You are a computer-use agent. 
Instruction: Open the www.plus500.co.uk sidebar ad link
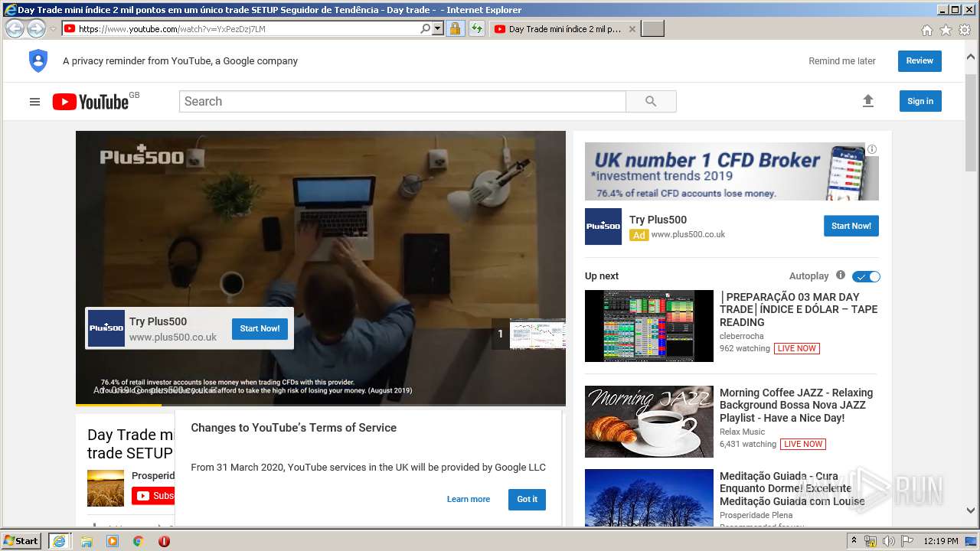(688, 234)
